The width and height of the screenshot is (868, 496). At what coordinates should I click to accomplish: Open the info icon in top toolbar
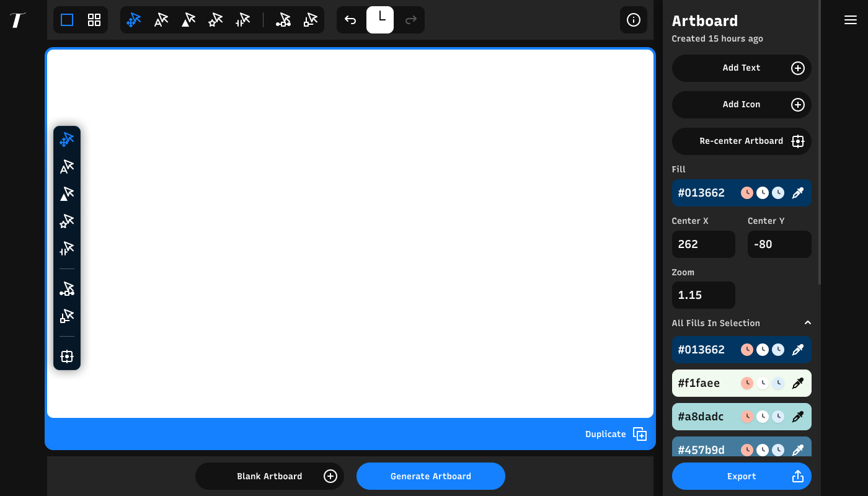click(x=633, y=20)
